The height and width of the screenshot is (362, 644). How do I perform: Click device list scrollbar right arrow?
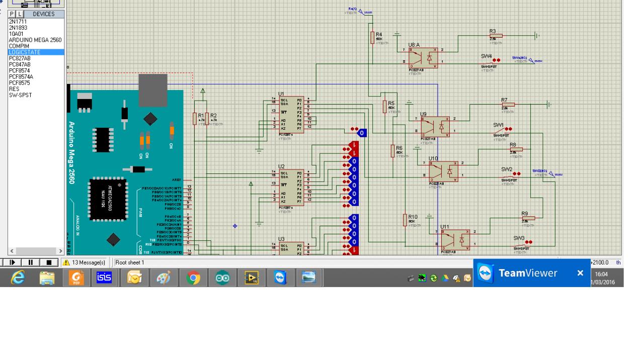(x=61, y=251)
